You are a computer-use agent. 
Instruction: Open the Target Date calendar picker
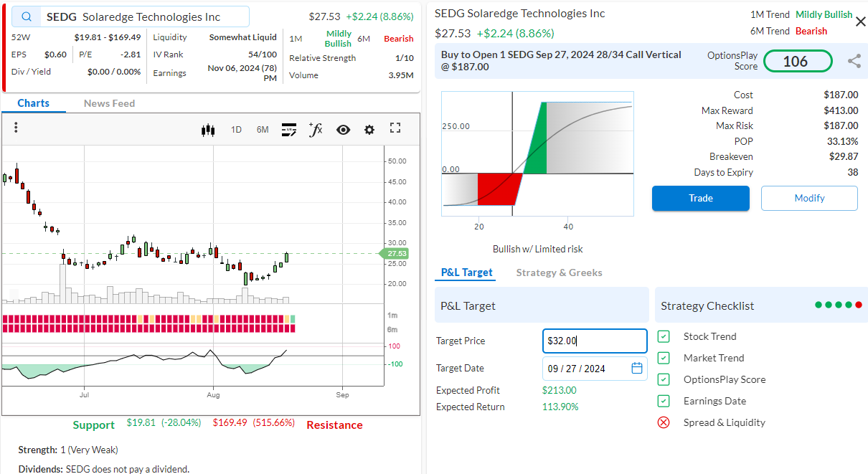click(637, 368)
